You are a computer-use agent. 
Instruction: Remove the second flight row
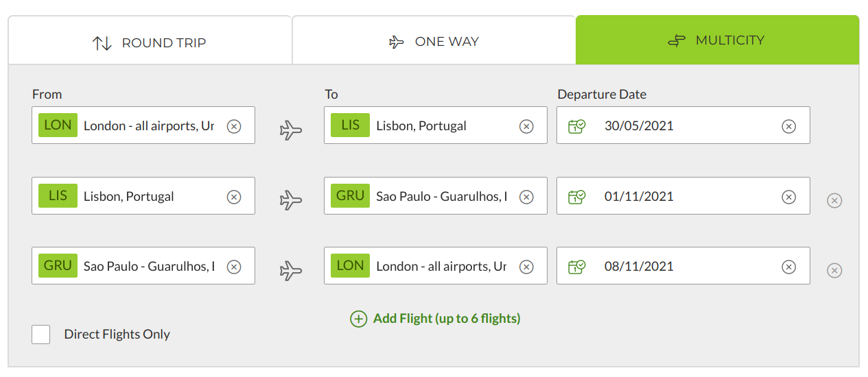coord(834,200)
